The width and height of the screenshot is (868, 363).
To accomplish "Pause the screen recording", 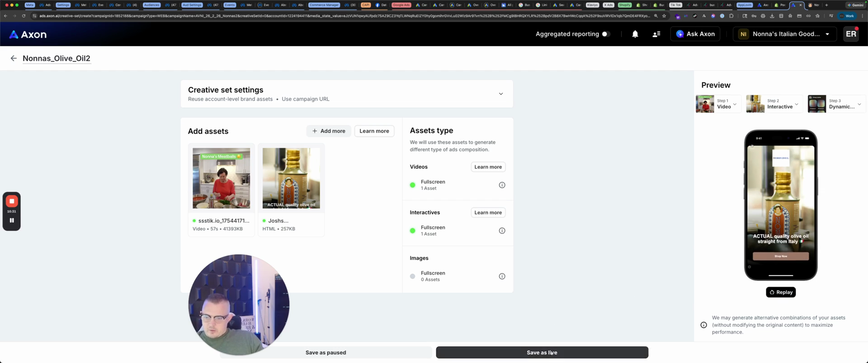I will (12, 221).
